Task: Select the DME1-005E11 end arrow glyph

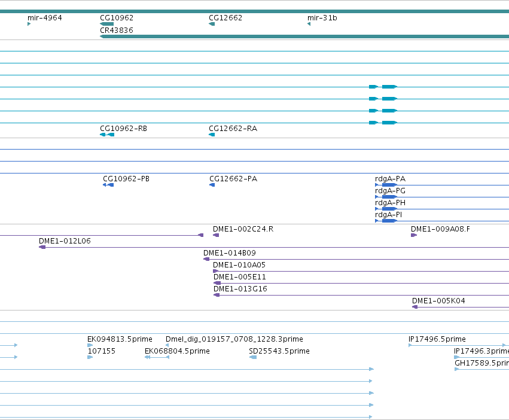Action: pos(217,283)
